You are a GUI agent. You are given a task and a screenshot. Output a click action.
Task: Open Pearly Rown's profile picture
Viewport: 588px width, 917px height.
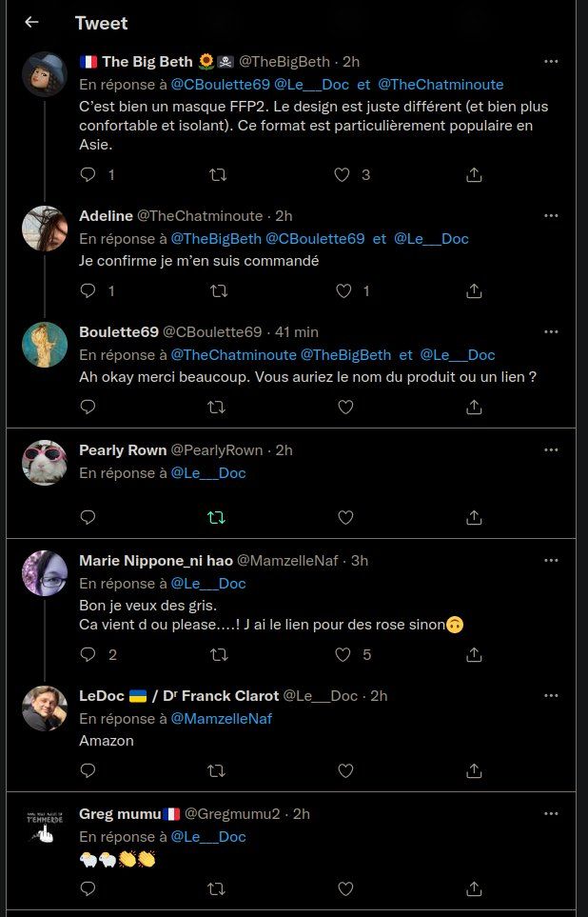[x=45, y=463]
